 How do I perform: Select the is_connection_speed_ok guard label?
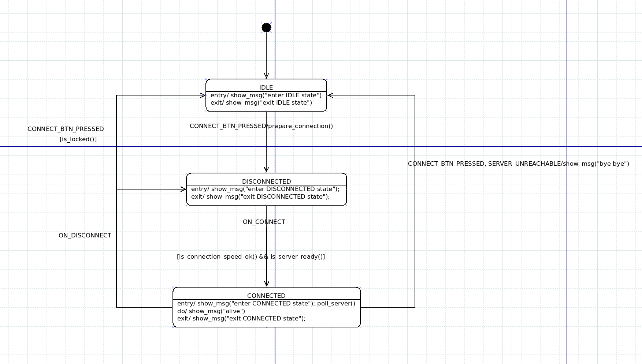(251, 256)
